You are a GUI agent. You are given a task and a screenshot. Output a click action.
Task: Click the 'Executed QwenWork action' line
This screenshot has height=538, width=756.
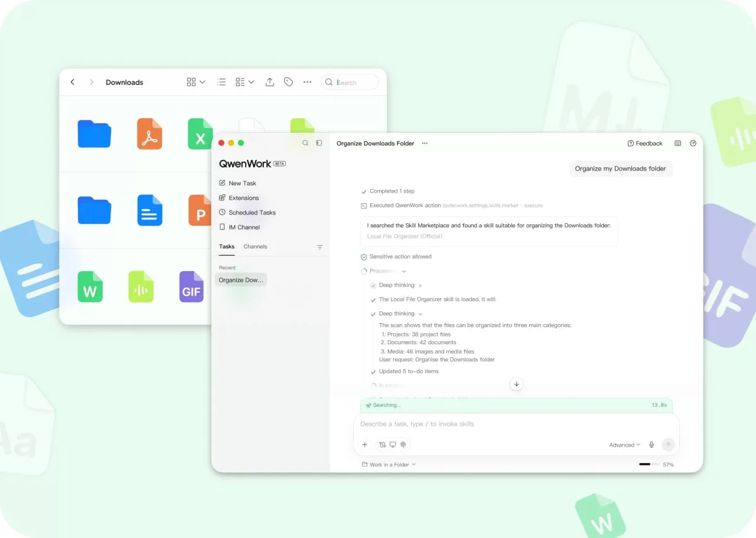(x=451, y=206)
